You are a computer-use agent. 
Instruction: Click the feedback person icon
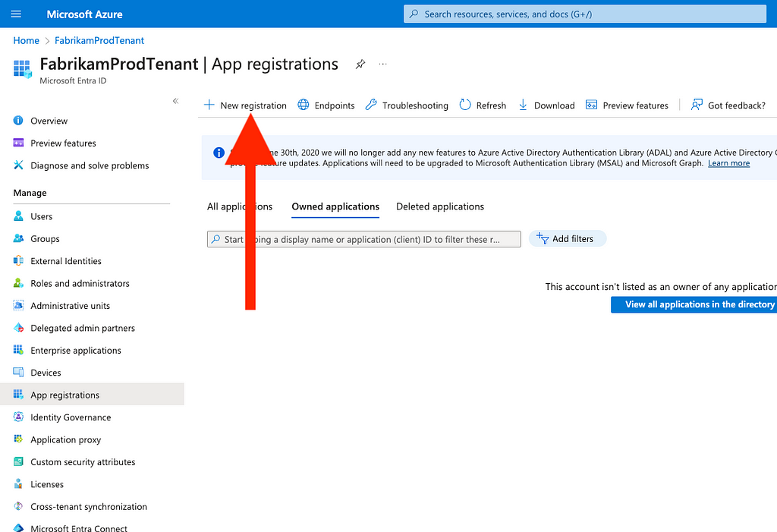697,105
